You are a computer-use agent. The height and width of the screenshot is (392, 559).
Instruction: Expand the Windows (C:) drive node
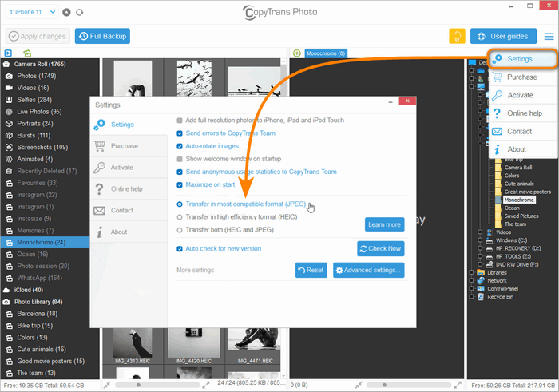480,240
